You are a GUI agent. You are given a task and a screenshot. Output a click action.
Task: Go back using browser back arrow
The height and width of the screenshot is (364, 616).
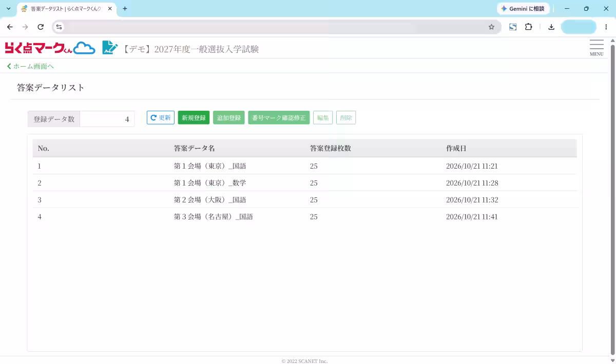(x=10, y=27)
